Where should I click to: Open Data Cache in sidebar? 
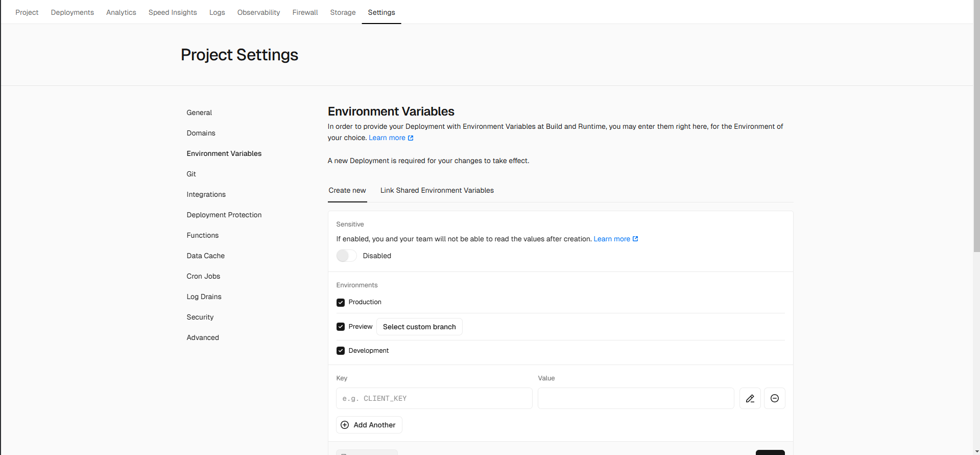coord(206,256)
